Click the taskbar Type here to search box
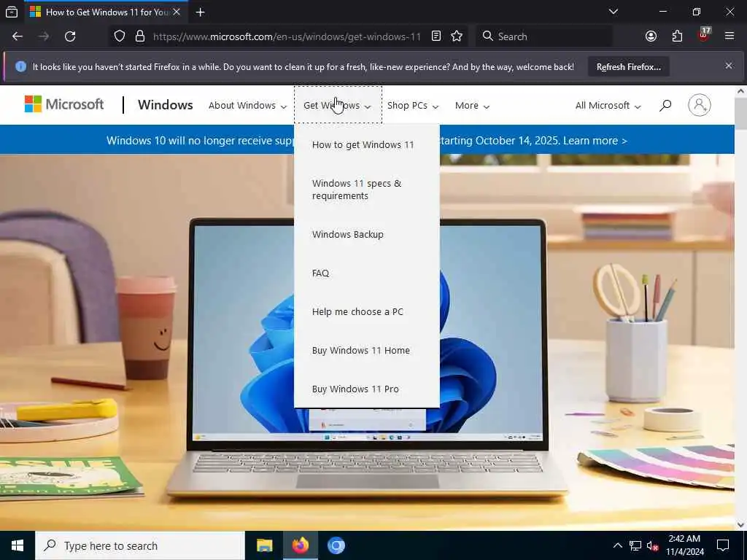The image size is (747, 560). tap(140, 545)
